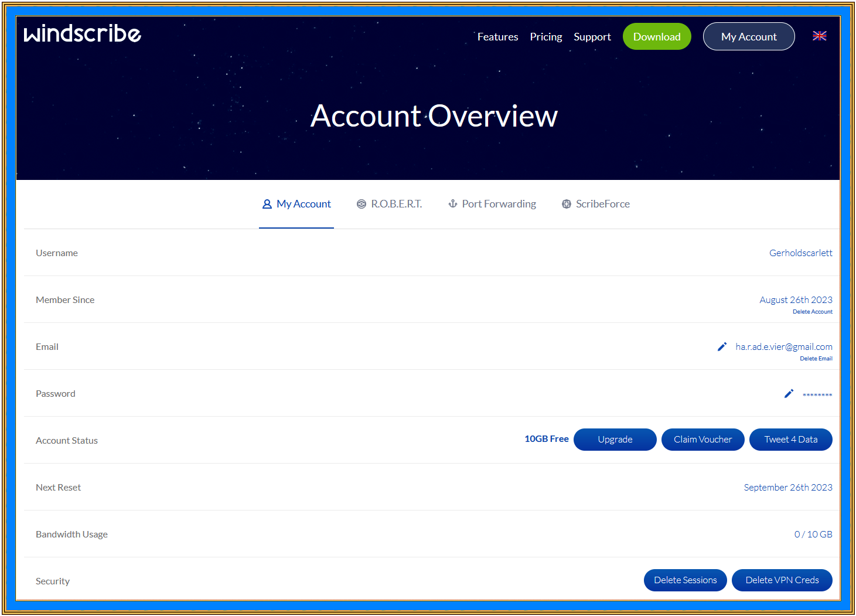Image resolution: width=856 pixels, height=616 pixels.
Task: Click the ha.r.ad.e.vier@gmail.com email address
Action: click(784, 347)
